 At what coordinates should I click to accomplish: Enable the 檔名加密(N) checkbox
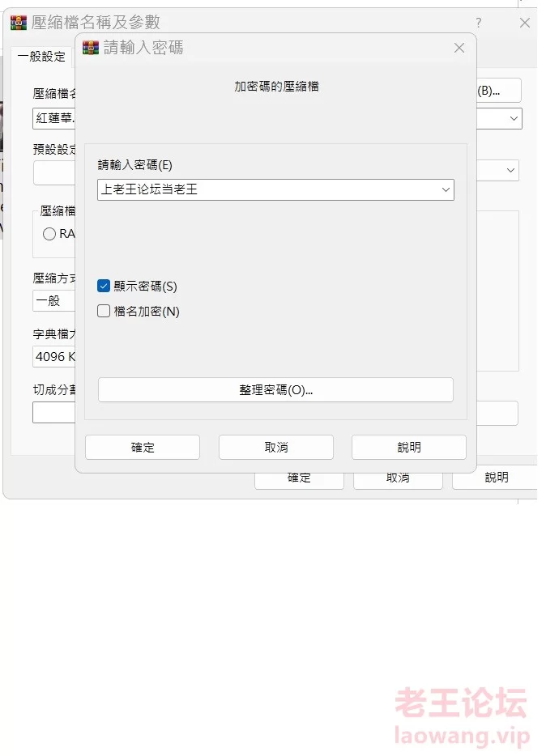pyautogui.click(x=104, y=311)
